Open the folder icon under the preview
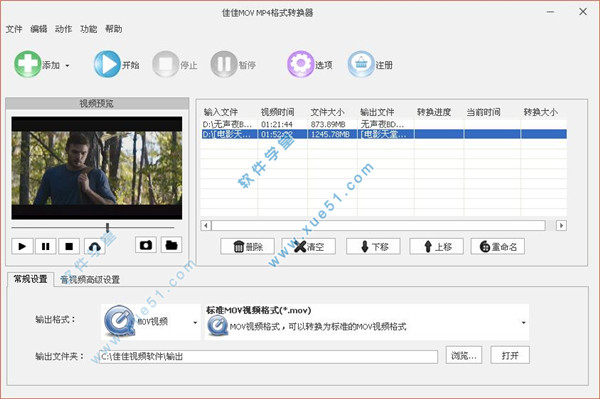600x399 pixels. 171,245
